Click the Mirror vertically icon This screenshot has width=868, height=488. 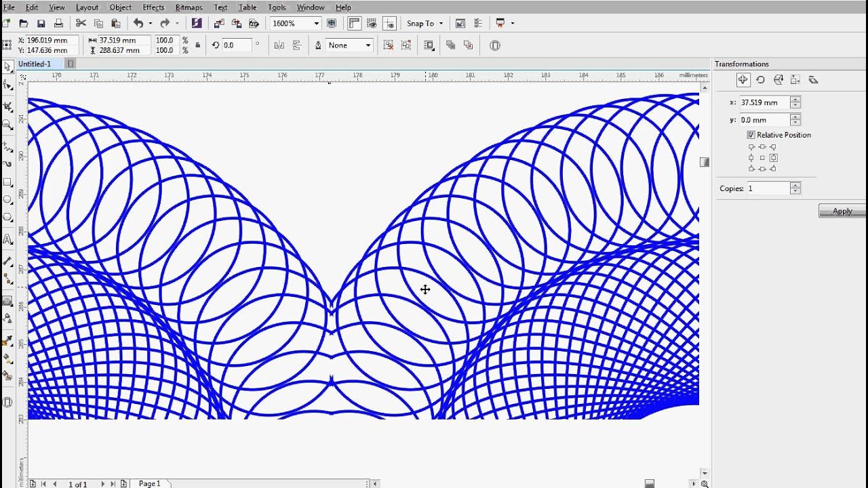[296, 45]
